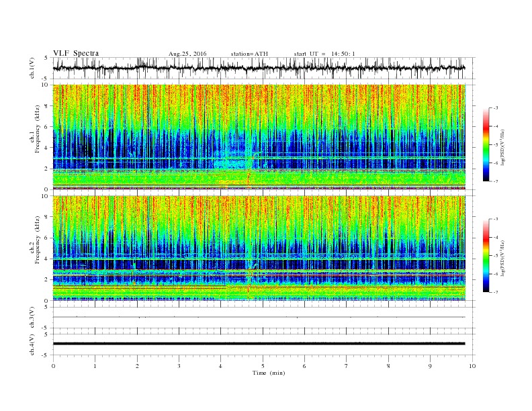532x411 pixels.
Task: Select the "ch.3(V)" axis label
Action: tap(32, 318)
